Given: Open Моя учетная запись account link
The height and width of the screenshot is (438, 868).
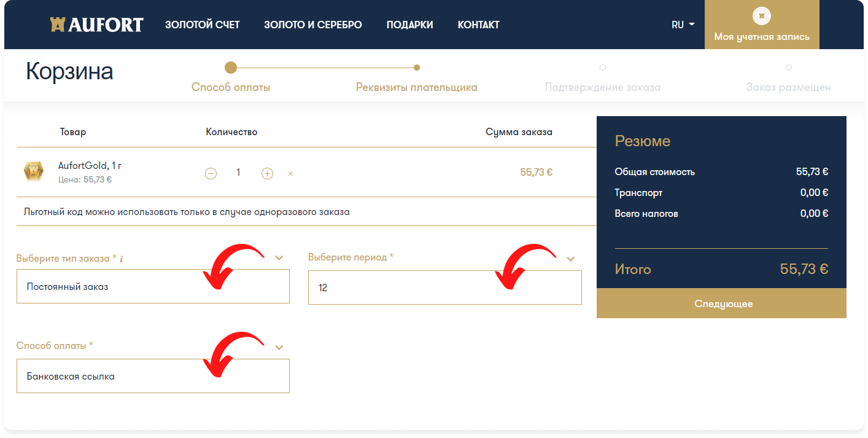Looking at the screenshot, I should pos(761,37).
